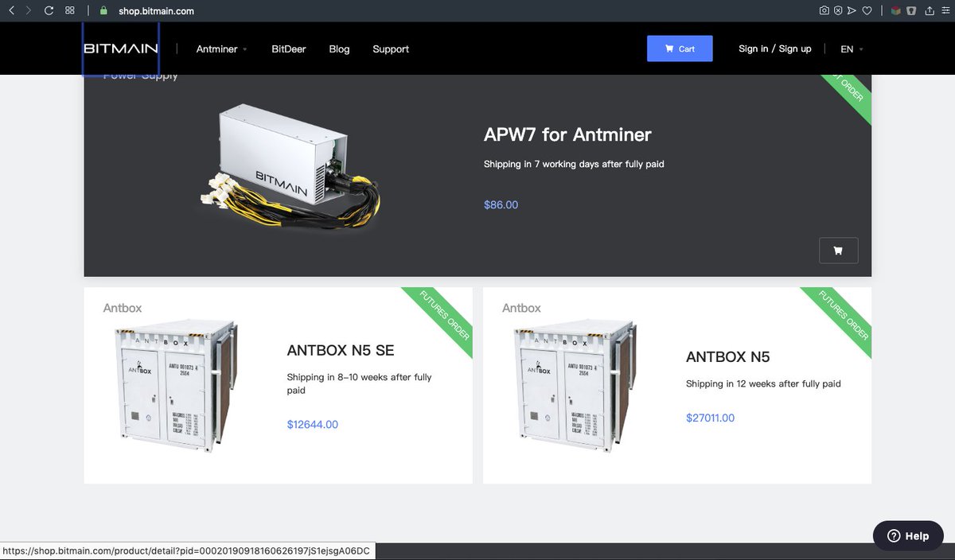The image size is (955, 560).
Task: Click Sign in / Sign up
Action: click(774, 49)
